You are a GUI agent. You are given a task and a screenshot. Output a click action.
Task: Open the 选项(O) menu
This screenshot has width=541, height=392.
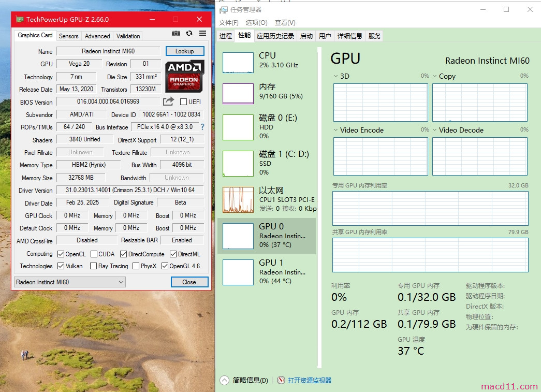[256, 22]
